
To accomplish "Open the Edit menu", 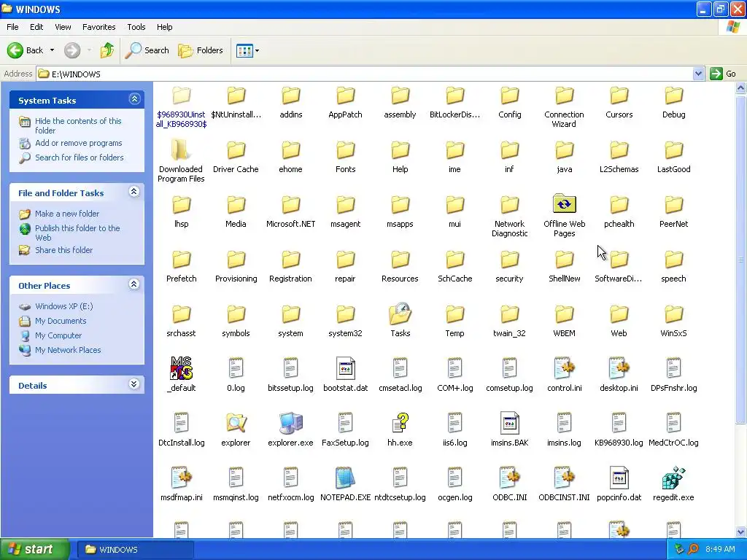I will pos(36,27).
